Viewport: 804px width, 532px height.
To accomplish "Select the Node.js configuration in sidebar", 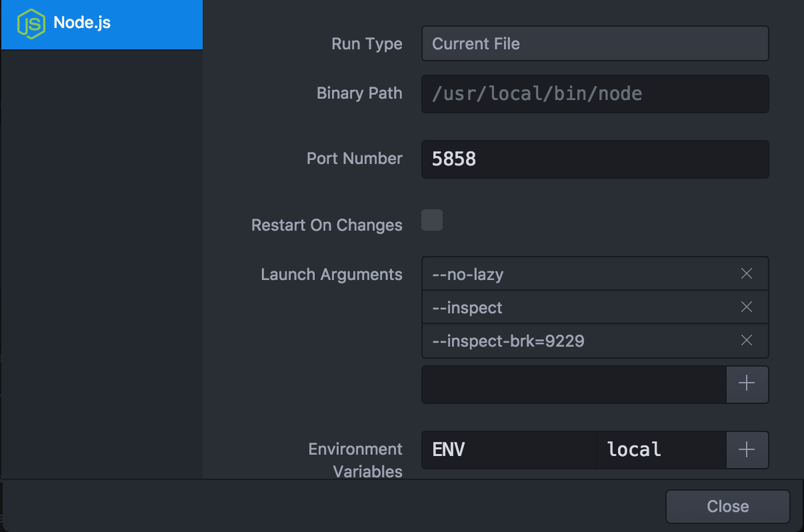I will 101,24.
